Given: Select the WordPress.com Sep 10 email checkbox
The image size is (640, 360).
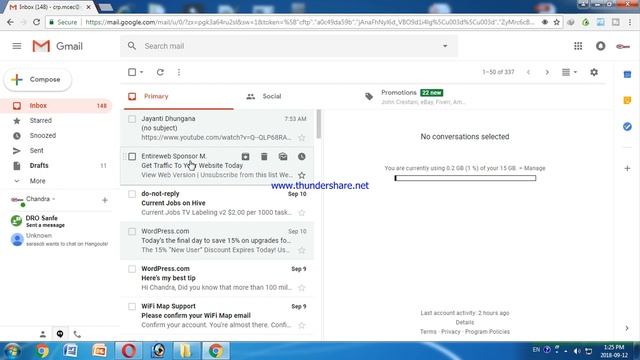Looking at the screenshot, I should (x=132, y=232).
